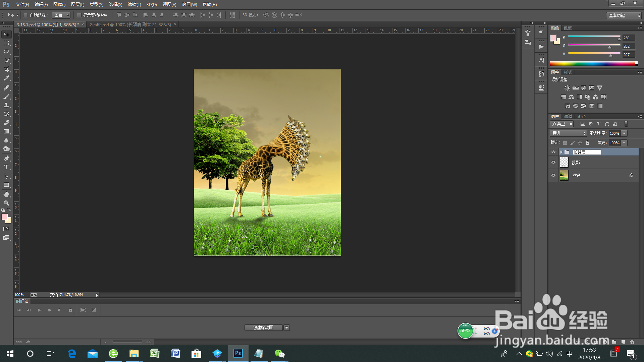This screenshot has width=644, height=362.
Task: Select the Gradient tool
Action: pos(6,131)
